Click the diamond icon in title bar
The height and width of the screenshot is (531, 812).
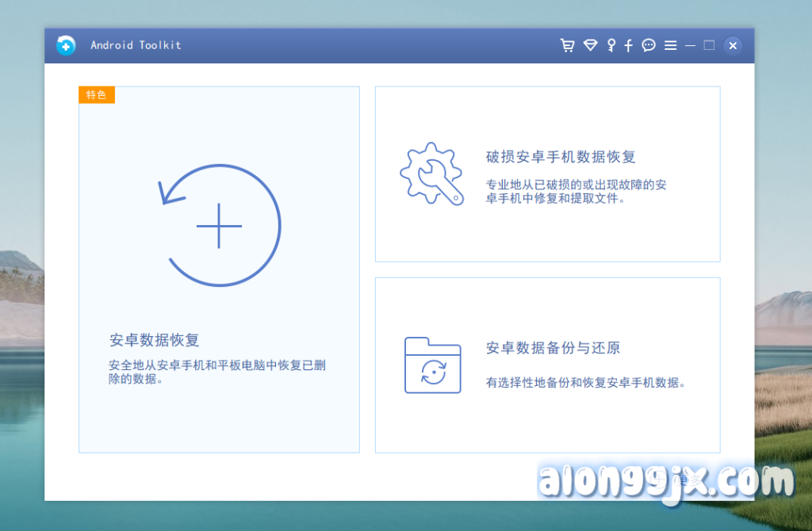(x=590, y=46)
